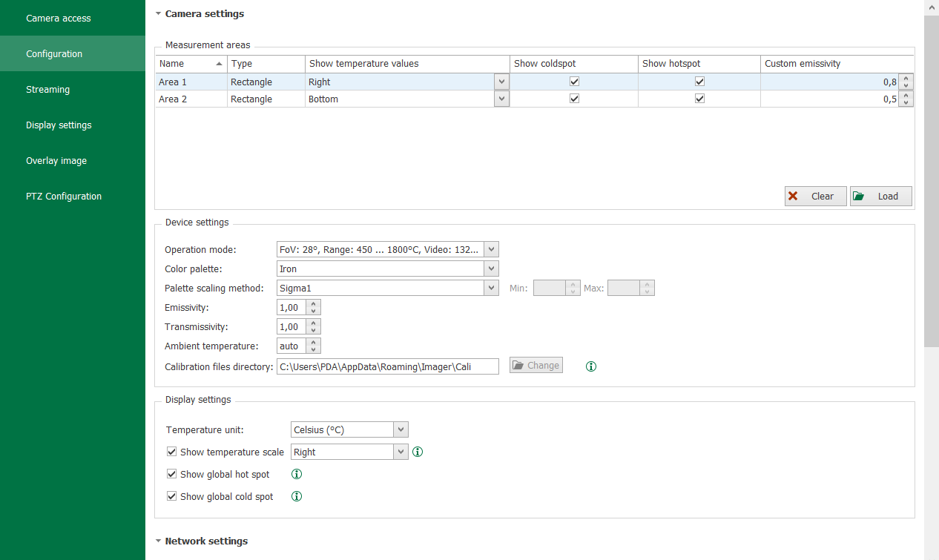The image size is (939, 560).
Task: Go to the Streaming page
Action: (73, 89)
